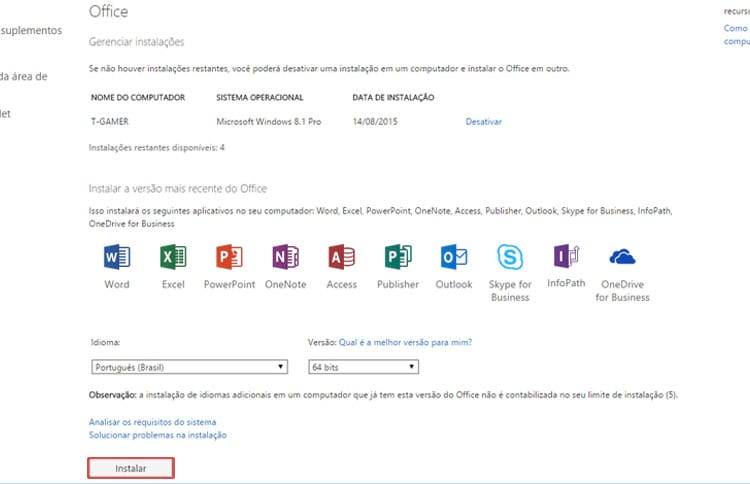Viewport: 750px width, 484px height.
Task: Click the 'Publisher' label under icon
Action: [x=398, y=284]
